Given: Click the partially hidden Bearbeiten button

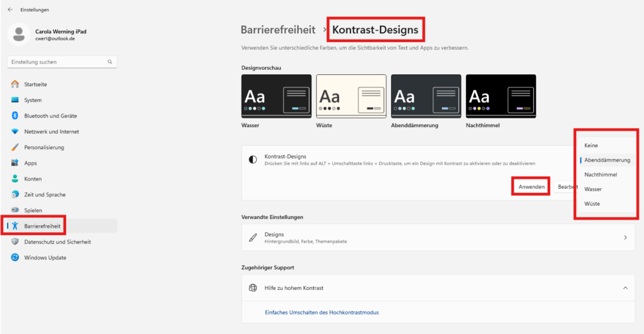Looking at the screenshot, I should [x=567, y=187].
